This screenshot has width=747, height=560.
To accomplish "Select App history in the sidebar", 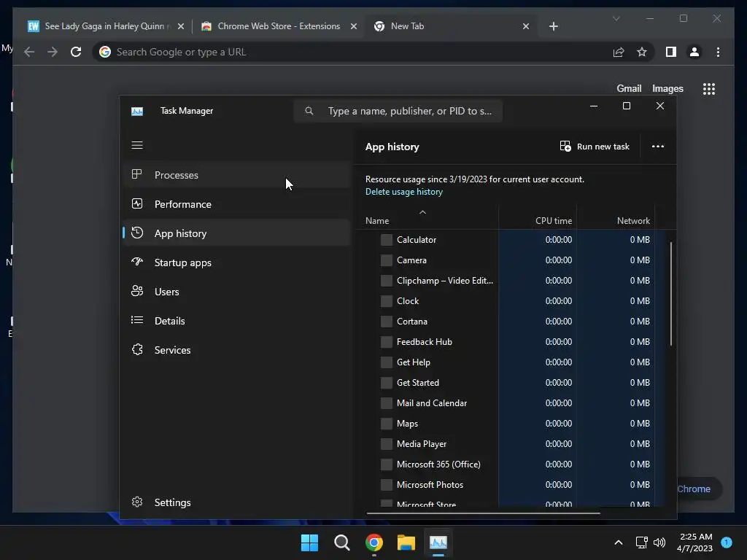I will click(x=237, y=233).
